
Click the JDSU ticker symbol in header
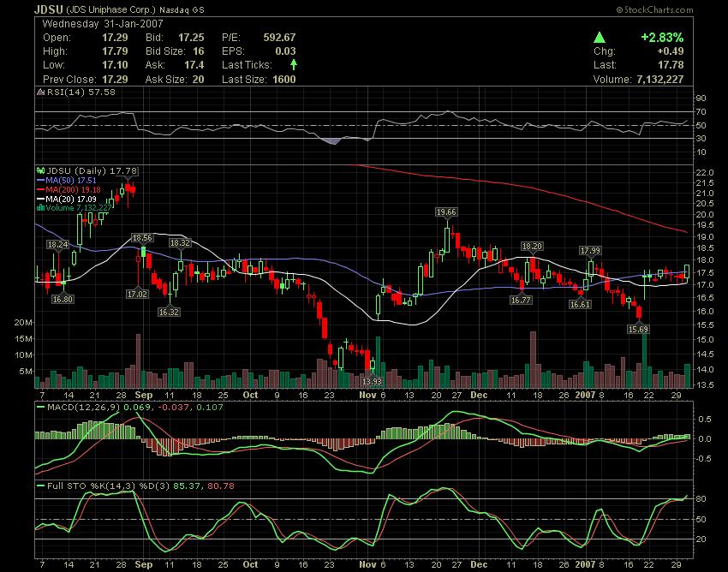coord(49,9)
